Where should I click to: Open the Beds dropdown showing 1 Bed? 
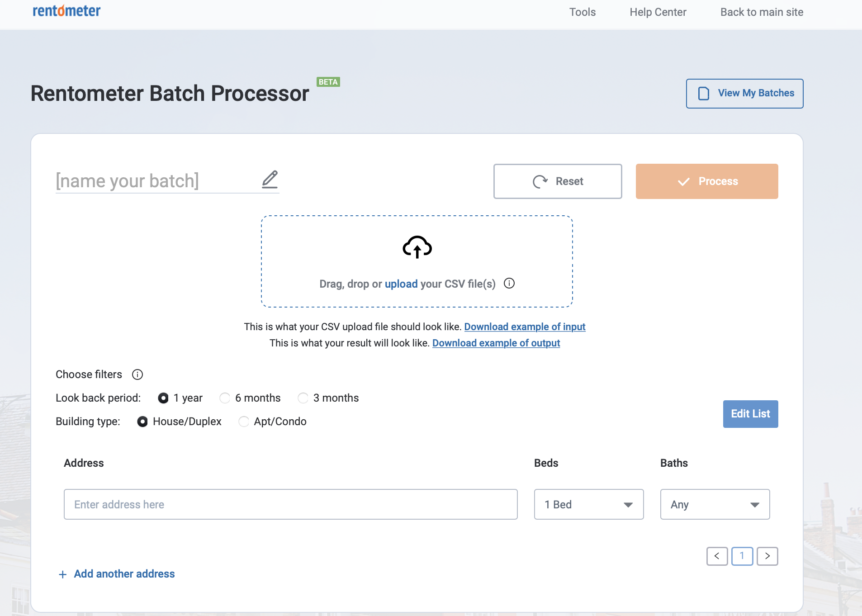click(589, 504)
